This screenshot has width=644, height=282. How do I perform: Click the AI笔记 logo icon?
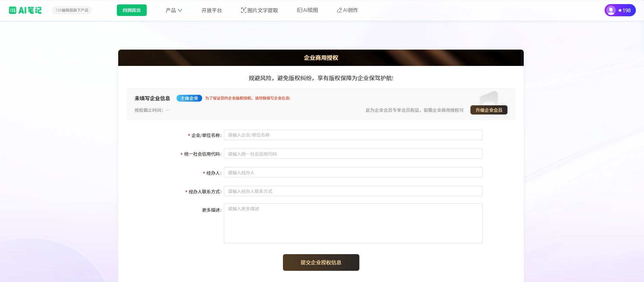pyautogui.click(x=13, y=10)
